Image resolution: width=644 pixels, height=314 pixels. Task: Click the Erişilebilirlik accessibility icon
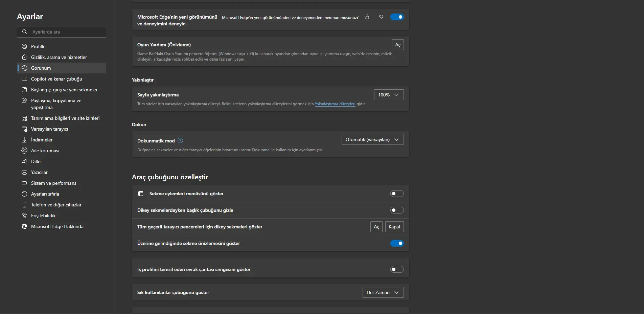click(24, 216)
